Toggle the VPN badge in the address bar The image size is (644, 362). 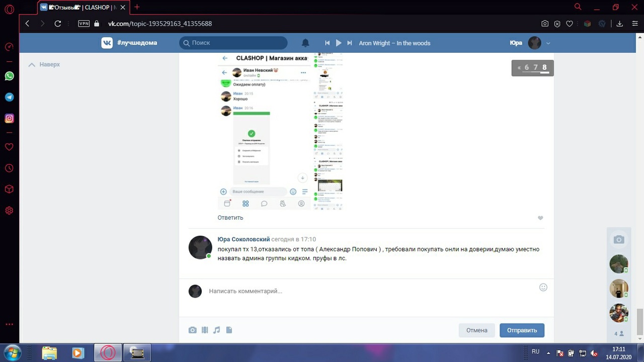[x=84, y=24]
